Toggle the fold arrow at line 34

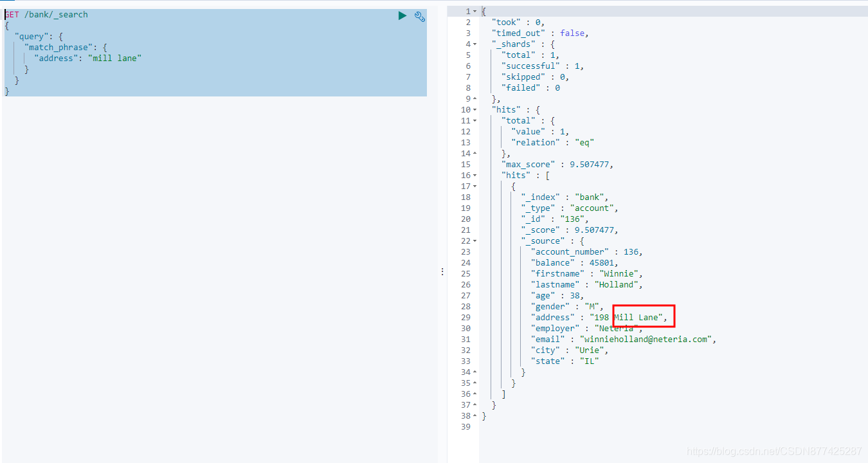coord(475,372)
